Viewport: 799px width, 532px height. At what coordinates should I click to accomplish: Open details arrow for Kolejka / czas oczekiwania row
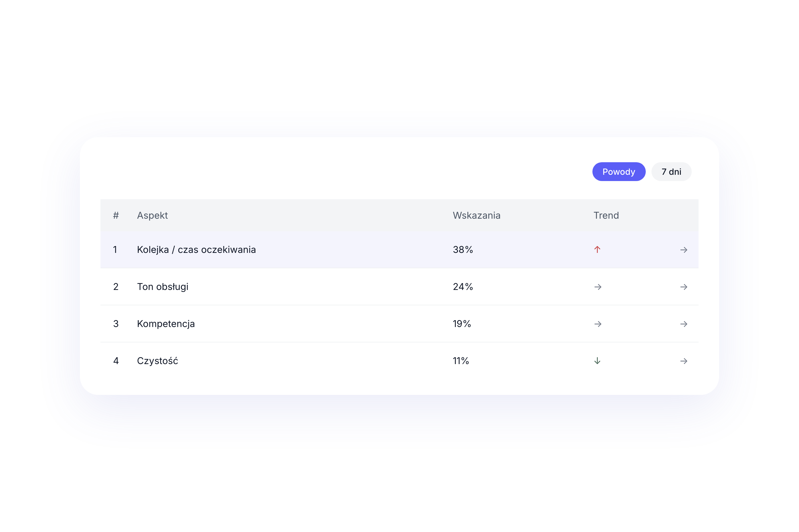pos(683,250)
